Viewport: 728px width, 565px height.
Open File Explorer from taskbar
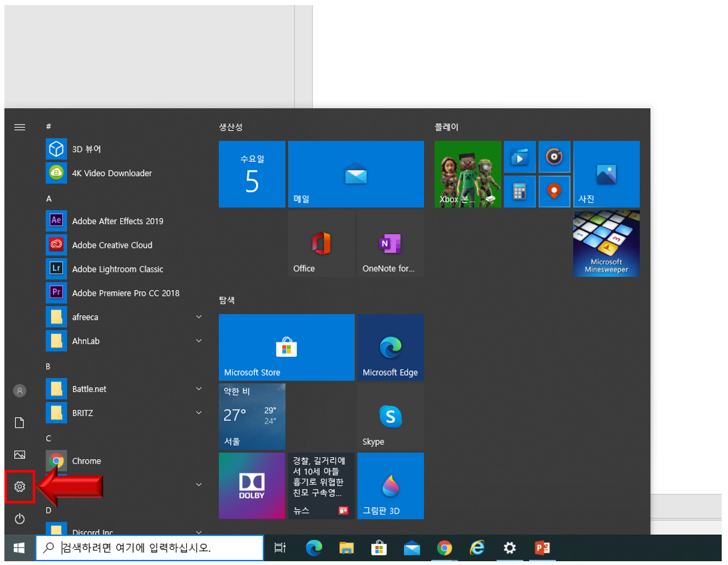[346, 548]
